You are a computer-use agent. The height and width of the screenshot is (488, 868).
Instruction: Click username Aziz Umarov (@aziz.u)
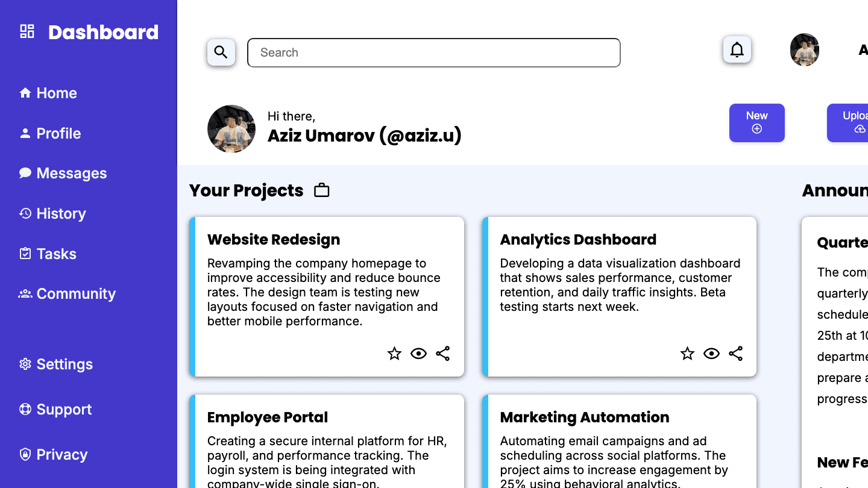coord(365,136)
